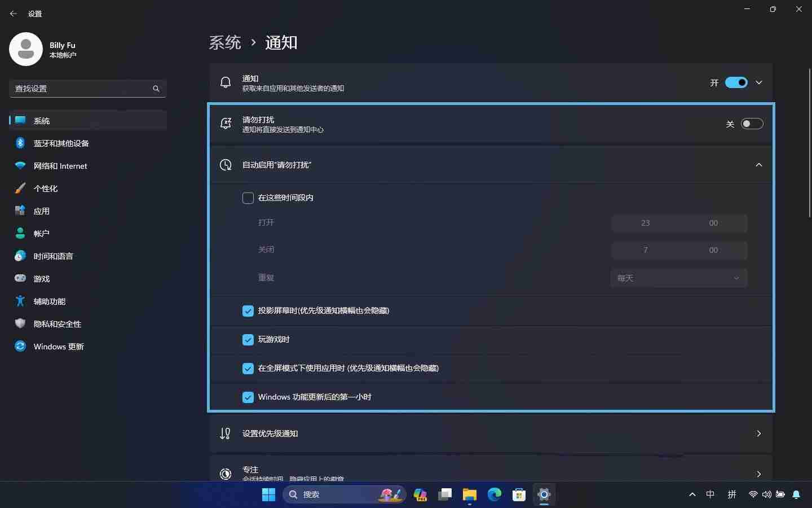The width and height of the screenshot is (812, 508).
Task: Expand the 通知 settings chevron
Action: pos(759,82)
